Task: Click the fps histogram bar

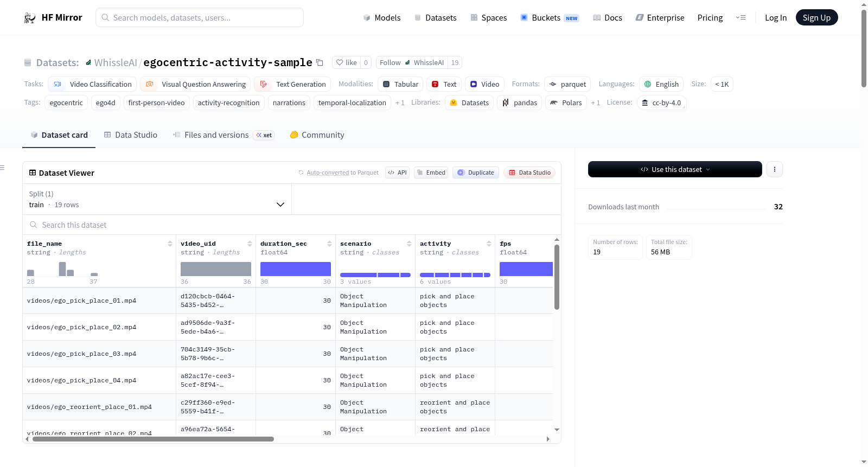Action: pos(526,269)
